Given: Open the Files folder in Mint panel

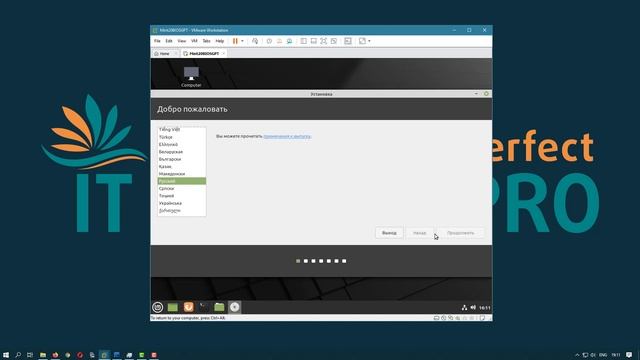Looking at the screenshot, I should [219, 307].
